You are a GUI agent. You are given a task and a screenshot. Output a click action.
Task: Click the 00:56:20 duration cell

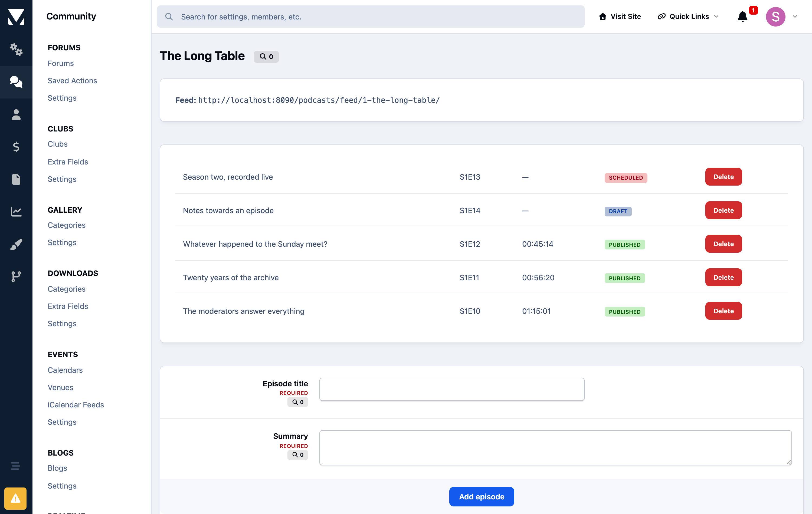coord(538,278)
